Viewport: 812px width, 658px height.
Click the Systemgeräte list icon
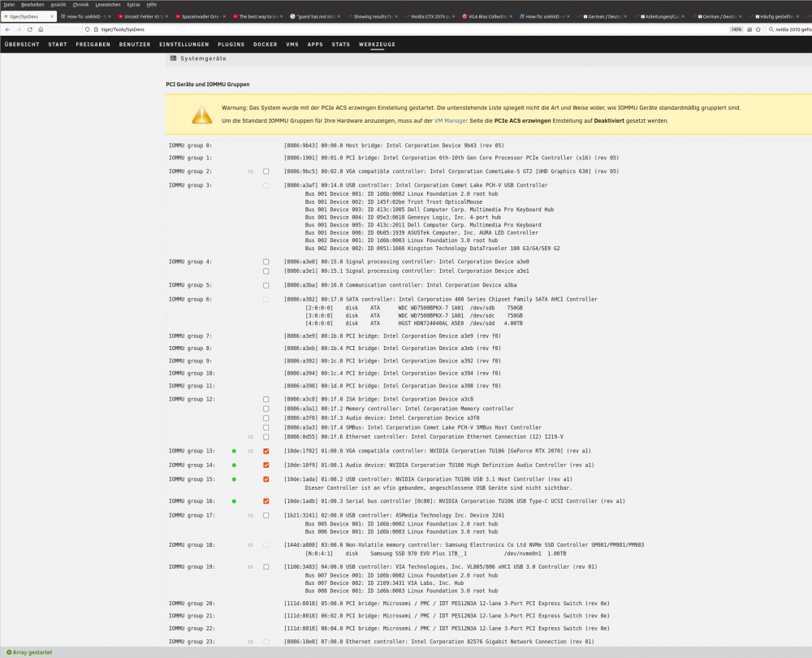(174, 58)
